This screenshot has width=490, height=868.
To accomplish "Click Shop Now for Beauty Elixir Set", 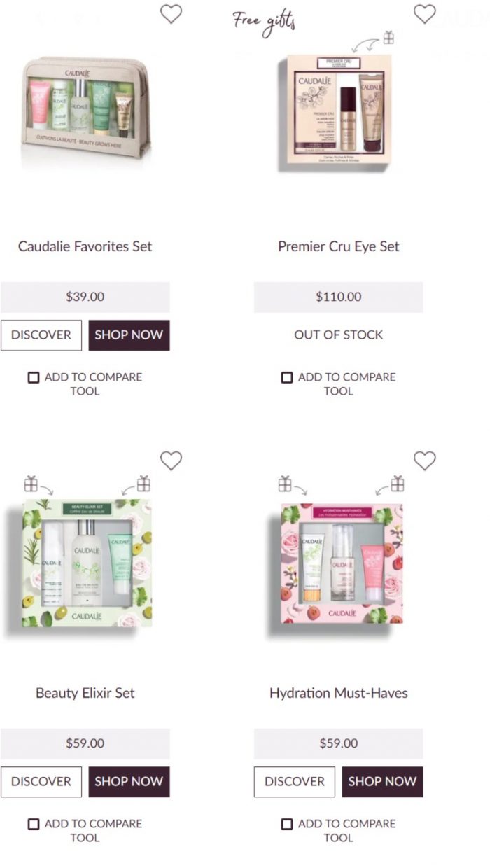I will [129, 782].
